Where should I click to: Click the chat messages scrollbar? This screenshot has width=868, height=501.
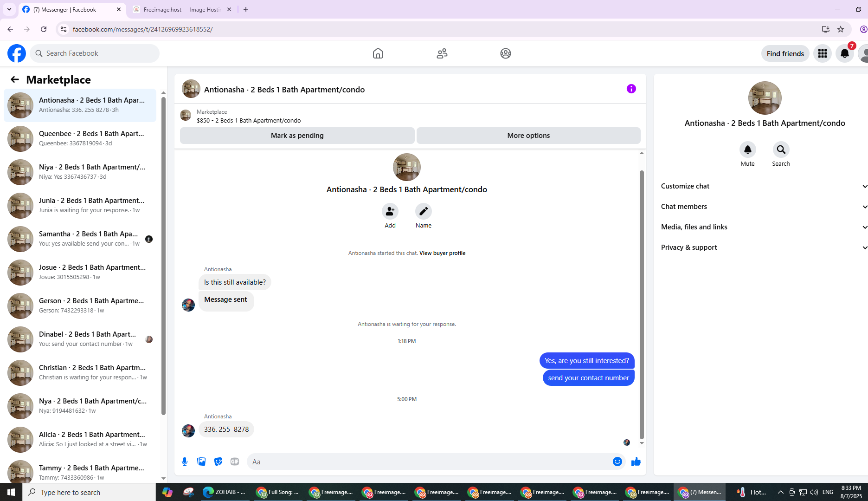(x=642, y=305)
